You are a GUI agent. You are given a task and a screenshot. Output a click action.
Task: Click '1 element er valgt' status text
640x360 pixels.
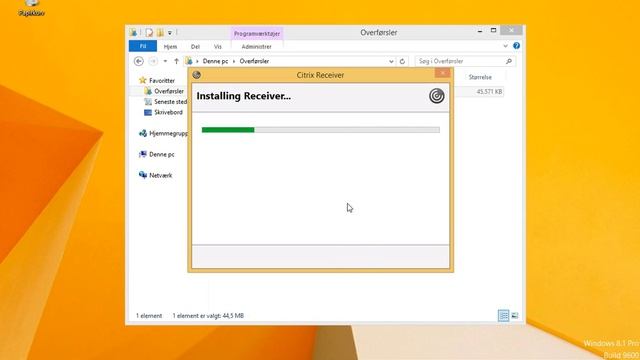(x=208, y=316)
